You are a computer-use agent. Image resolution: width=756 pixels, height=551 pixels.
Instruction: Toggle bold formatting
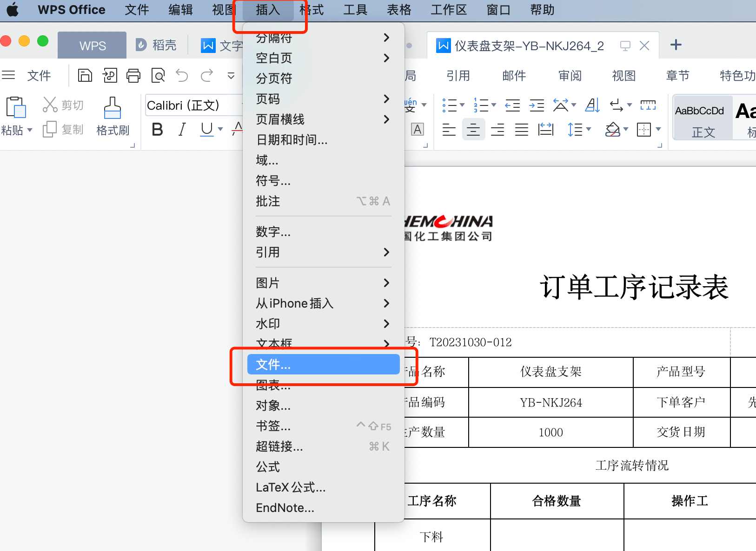coord(157,130)
